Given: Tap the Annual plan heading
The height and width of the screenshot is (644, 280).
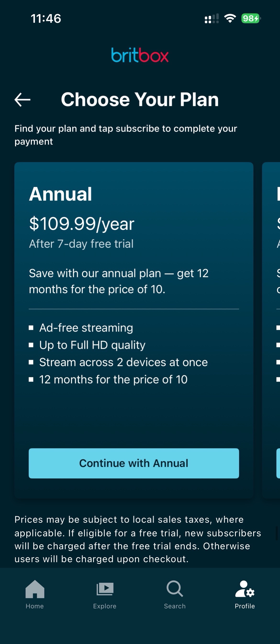Looking at the screenshot, I should 61,194.
